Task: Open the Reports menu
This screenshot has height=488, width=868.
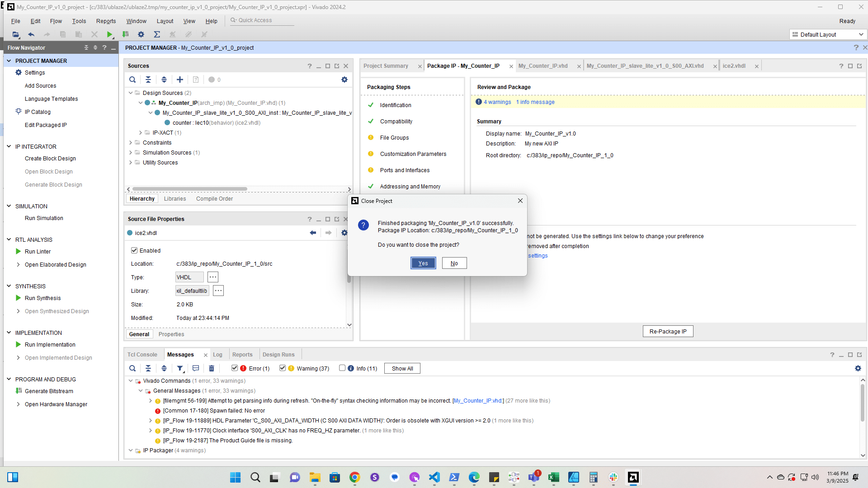Action: (x=106, y=21)
